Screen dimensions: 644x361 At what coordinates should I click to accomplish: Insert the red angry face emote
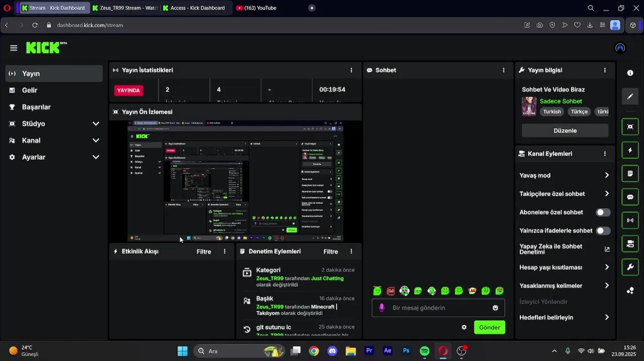tap(391, 291)
